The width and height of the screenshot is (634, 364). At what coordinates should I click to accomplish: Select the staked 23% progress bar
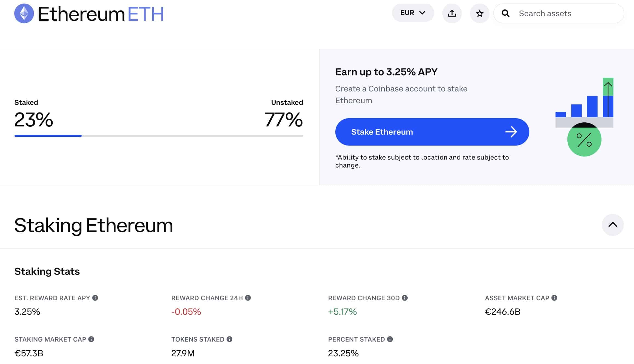click(x=48, y=135)
